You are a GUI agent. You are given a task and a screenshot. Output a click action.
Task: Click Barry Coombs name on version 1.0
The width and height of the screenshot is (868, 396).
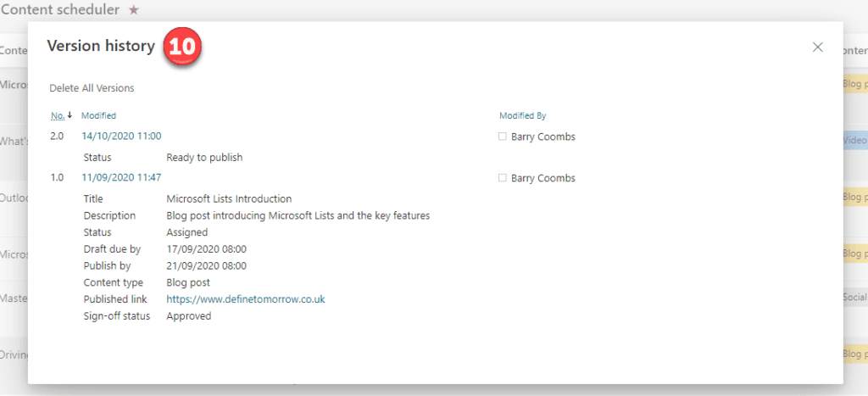[543, 178]
